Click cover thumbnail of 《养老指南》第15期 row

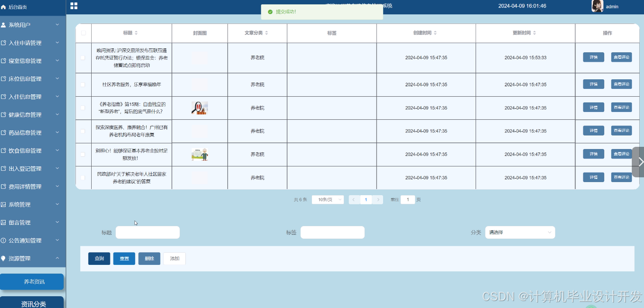tap(200, 108)
